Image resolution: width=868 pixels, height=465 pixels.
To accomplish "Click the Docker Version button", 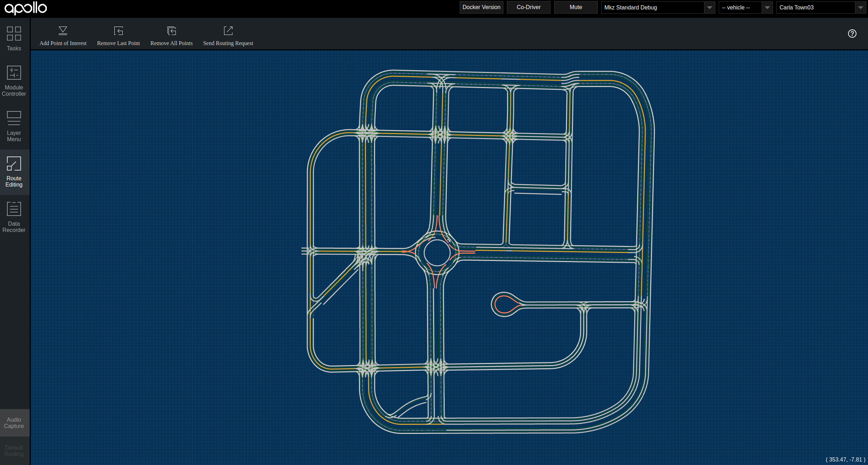I will [481, 7].
